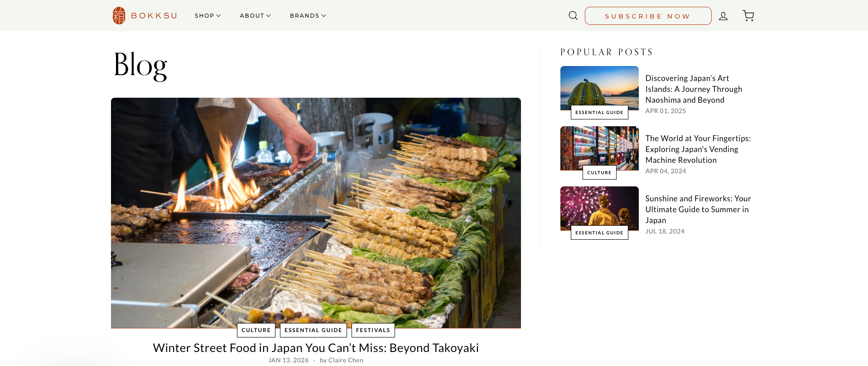View the shopping cart icon
This screenshot has height=366, width=868.
coord(748,16)
